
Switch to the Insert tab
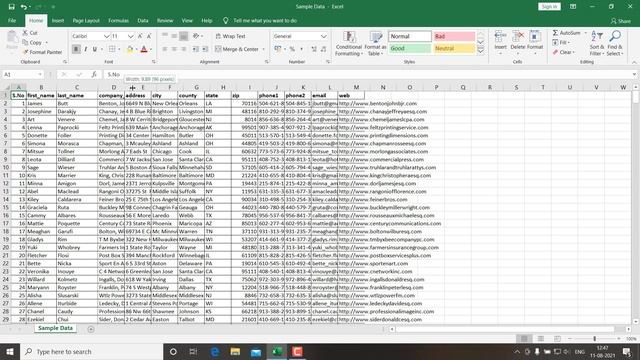[58, 20]
